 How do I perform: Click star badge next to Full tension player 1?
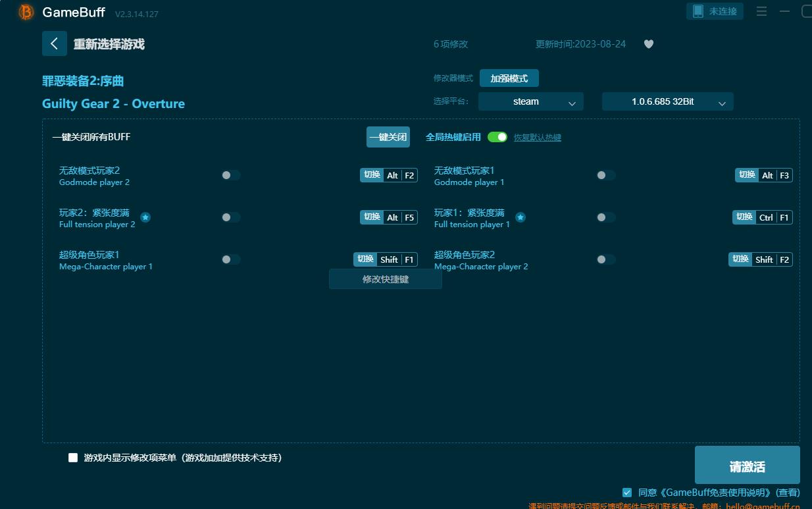520,217
